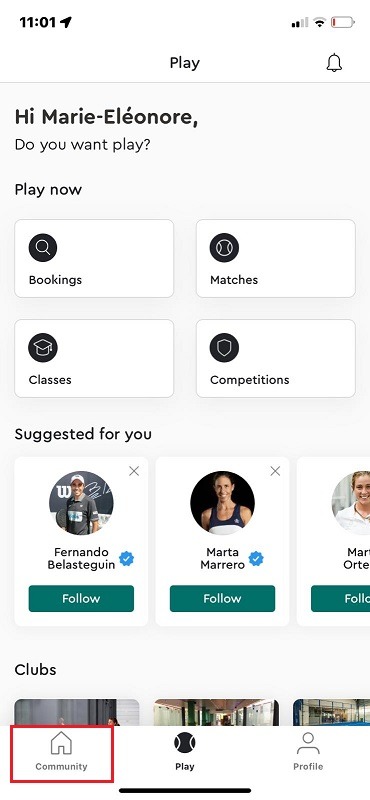This screenshot has width=370, height=800.
Task: Dismiss Fernando Belasteguin suggestion
Action: click(134, 471)
